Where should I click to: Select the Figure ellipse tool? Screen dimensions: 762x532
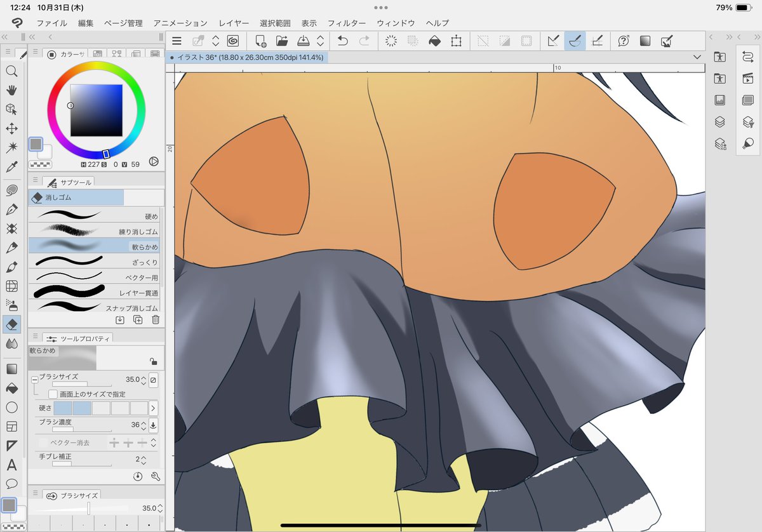coord(11,407)
